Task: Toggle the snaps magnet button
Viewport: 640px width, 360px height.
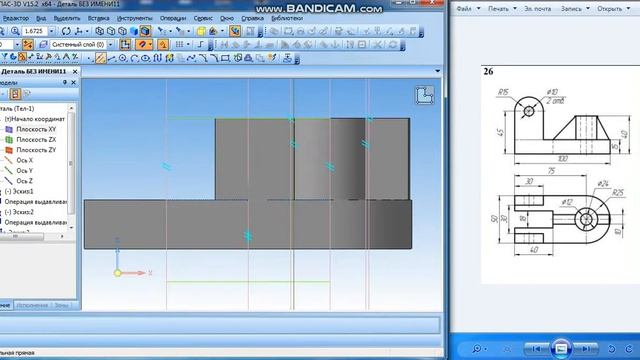Action: tap(142, 44)
